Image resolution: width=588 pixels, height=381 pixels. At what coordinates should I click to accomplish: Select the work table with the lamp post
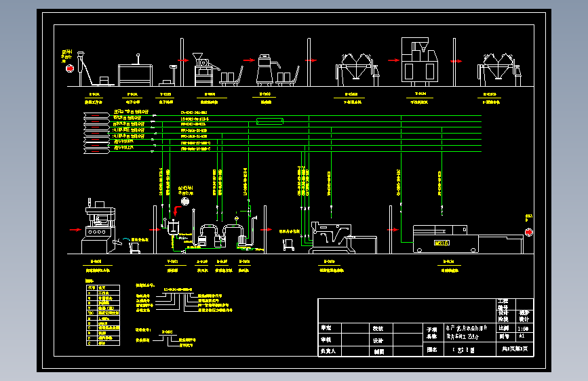click(136, 71)
